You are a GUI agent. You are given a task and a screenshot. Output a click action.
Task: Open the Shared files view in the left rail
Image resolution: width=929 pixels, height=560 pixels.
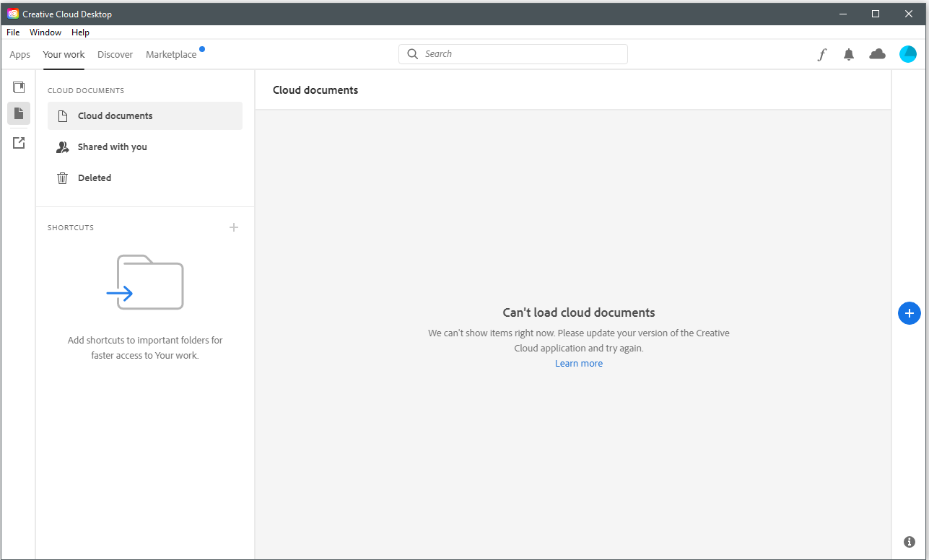[18, 142]
